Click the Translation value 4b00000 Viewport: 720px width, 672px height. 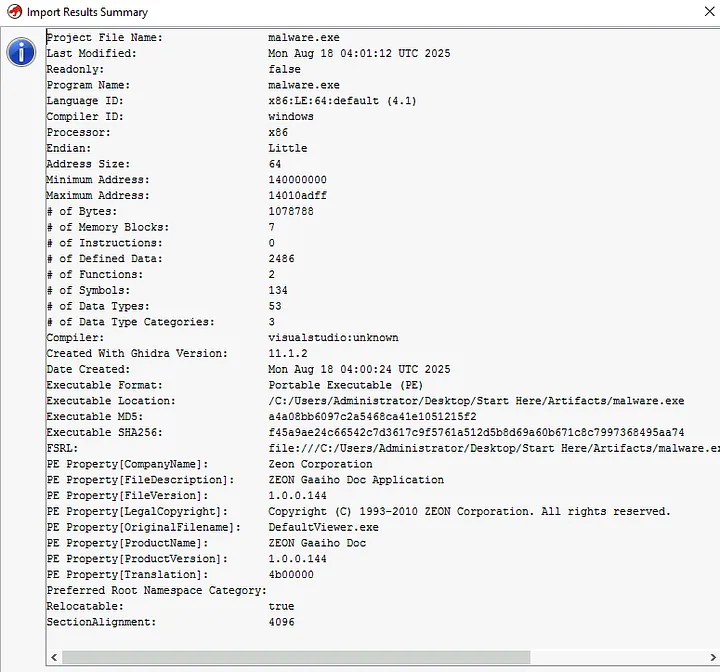291,575
